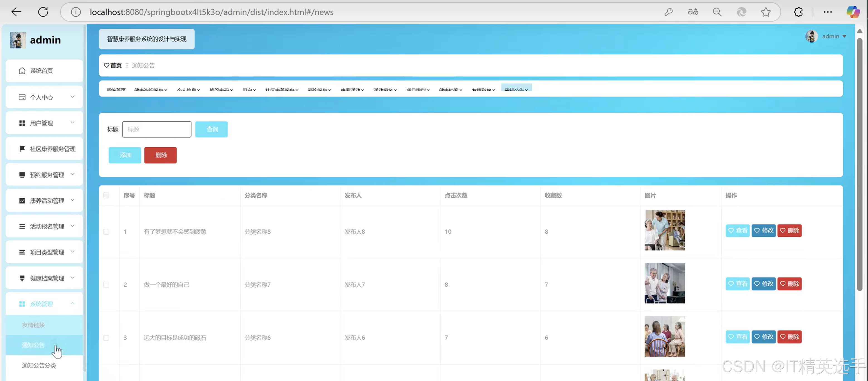Close the 友情链接 tab with its X
Viewport: 868px width, 381px height.
pos(494,90)
